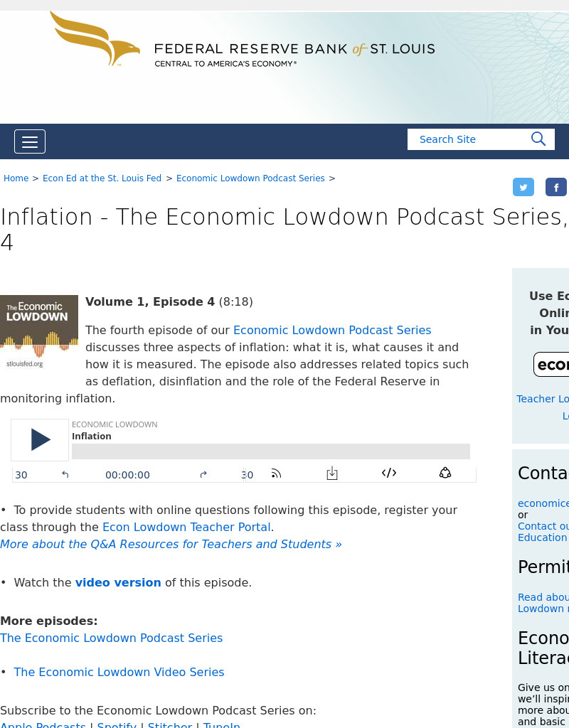569x728 pixels.
Task: Download the podcast episode
Action: point(332,473)
